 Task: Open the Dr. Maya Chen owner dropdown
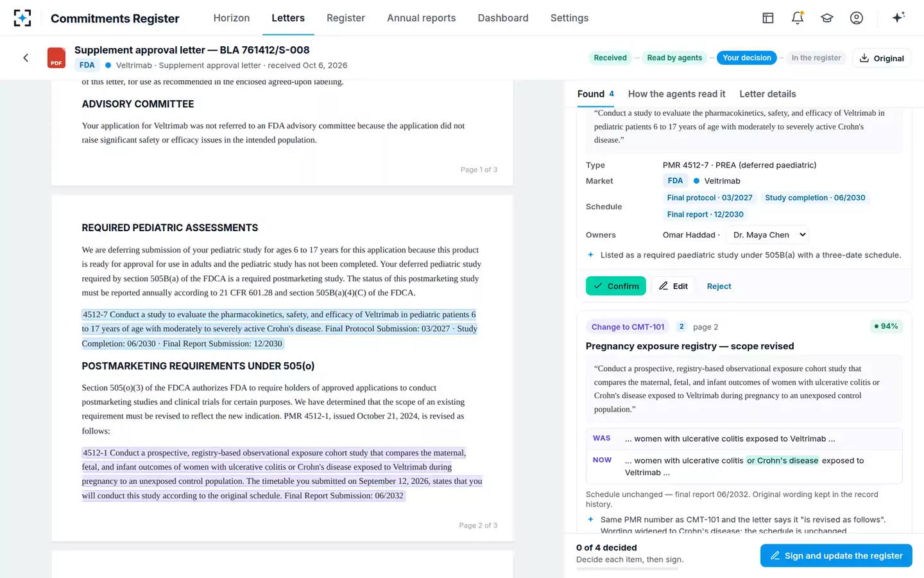pyautogui.click(x=768, y=235)
